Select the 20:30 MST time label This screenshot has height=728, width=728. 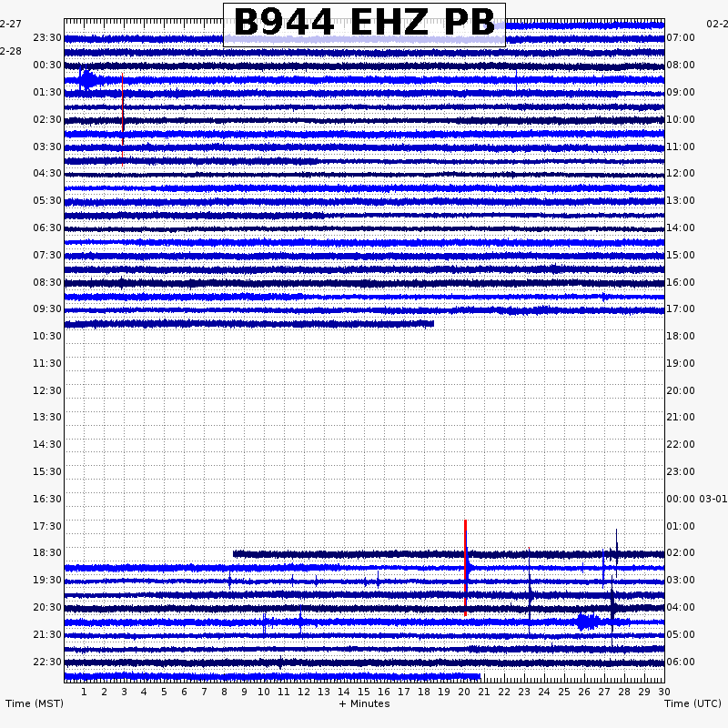pos(47,608)
